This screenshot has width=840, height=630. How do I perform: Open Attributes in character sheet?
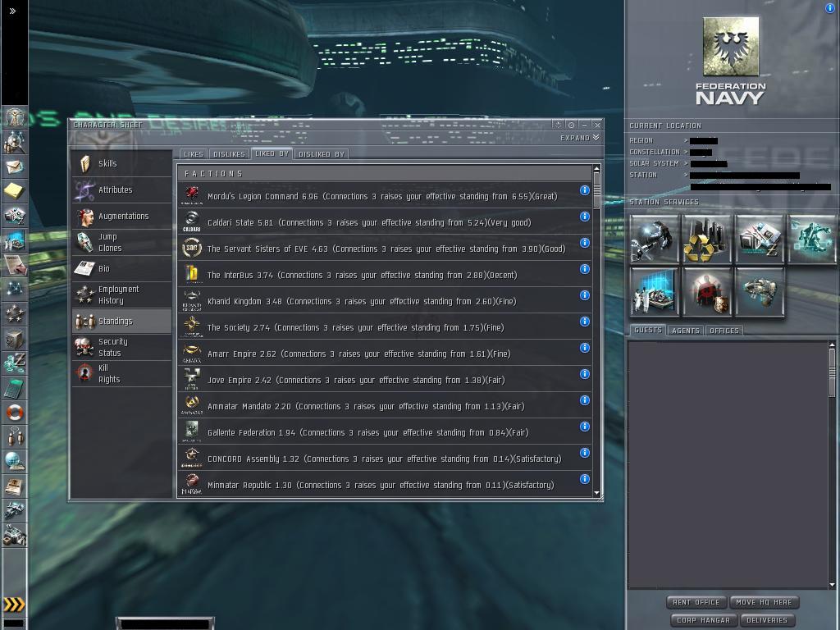click(121, 190)
